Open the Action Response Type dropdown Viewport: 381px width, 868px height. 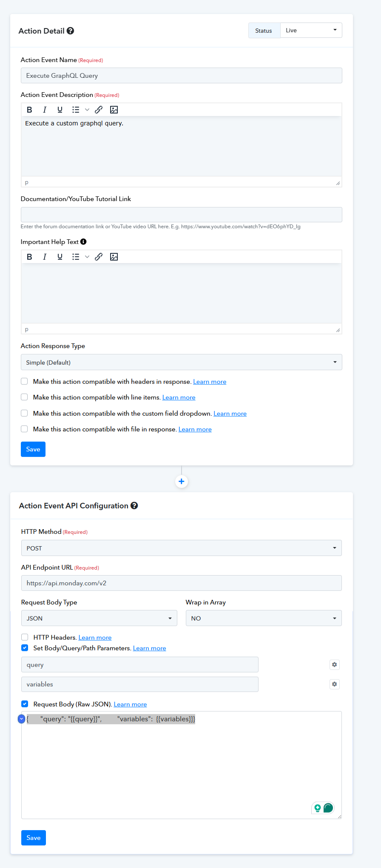181,363
